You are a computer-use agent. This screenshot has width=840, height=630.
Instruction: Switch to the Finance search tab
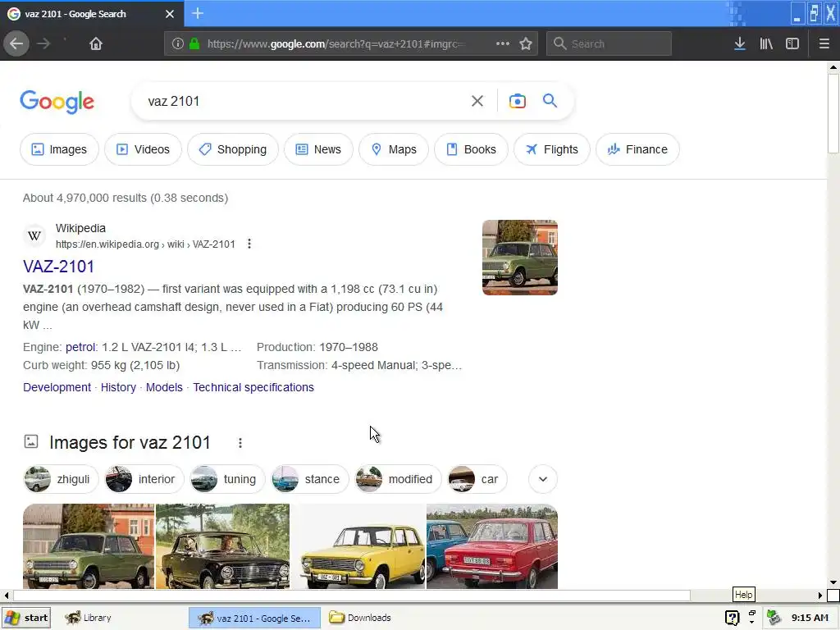637,149
